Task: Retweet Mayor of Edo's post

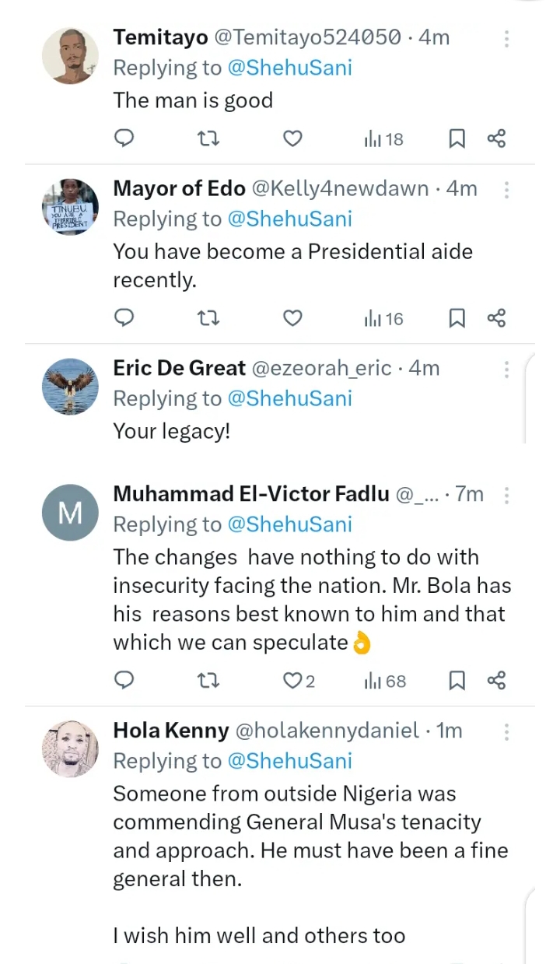Action: tap(208, 318)
